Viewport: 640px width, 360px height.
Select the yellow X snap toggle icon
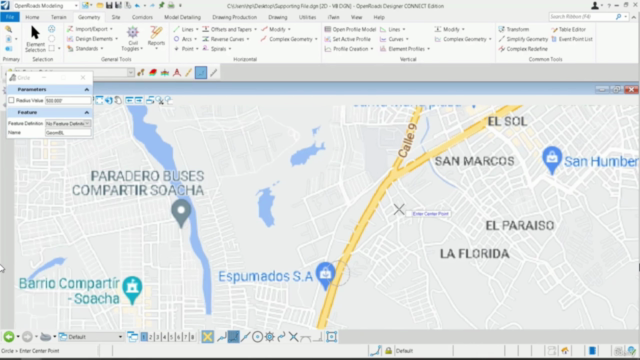[207, 337]
